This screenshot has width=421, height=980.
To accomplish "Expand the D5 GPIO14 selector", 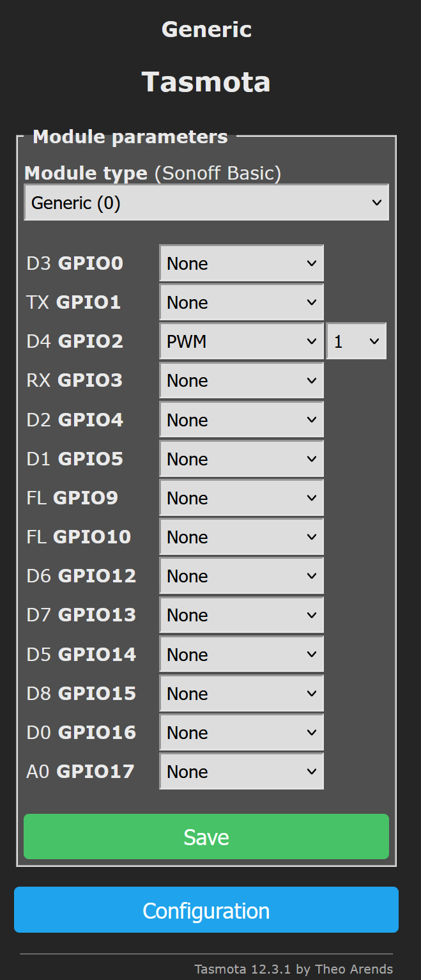I will pos(241,655).
